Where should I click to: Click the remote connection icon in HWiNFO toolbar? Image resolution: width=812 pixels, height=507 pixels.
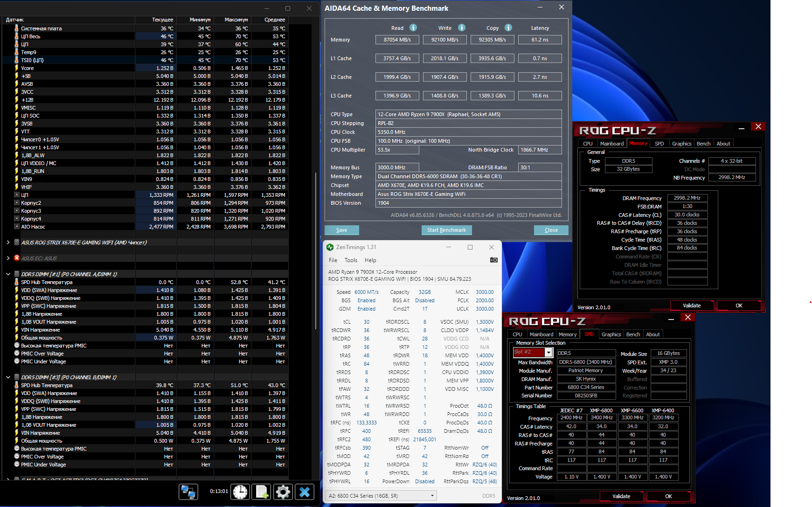188,492
